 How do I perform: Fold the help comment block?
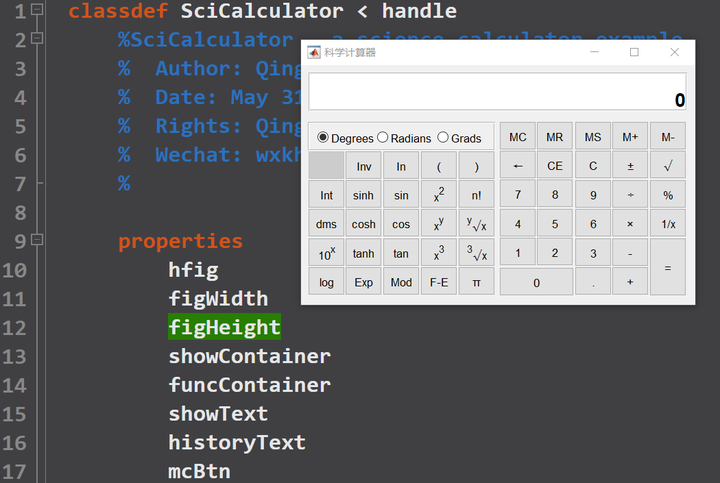[37, 38]
